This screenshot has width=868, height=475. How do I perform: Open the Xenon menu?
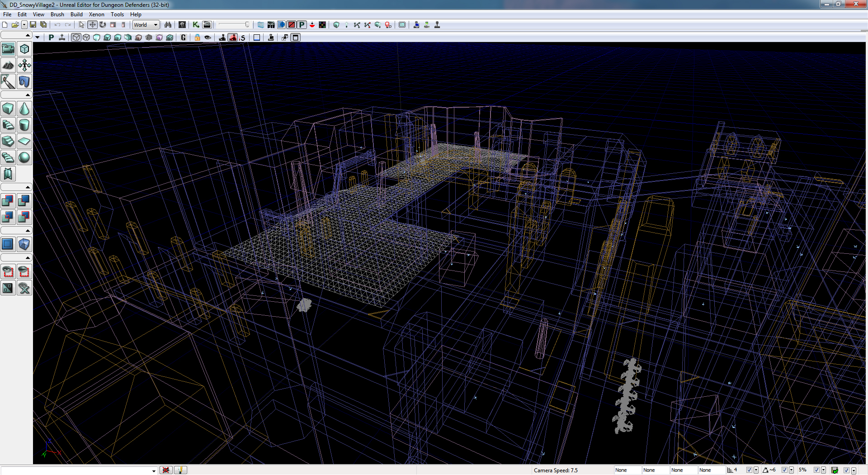tap(97, 14)
